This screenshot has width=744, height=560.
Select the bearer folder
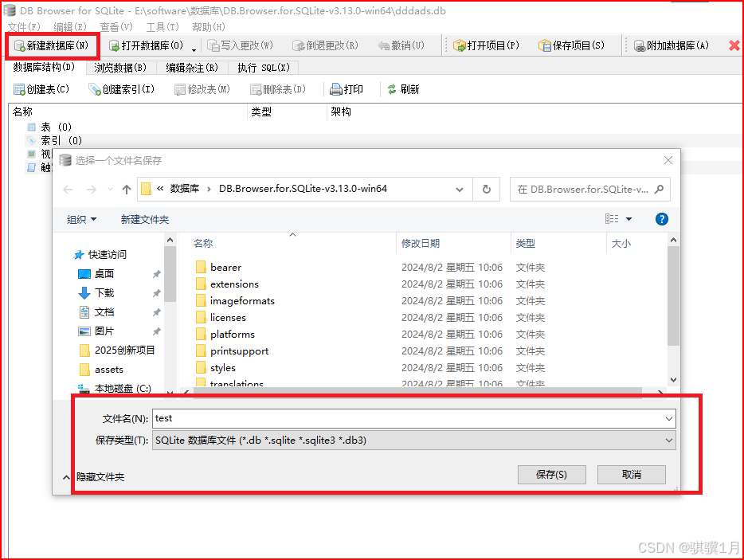[219, 267]
